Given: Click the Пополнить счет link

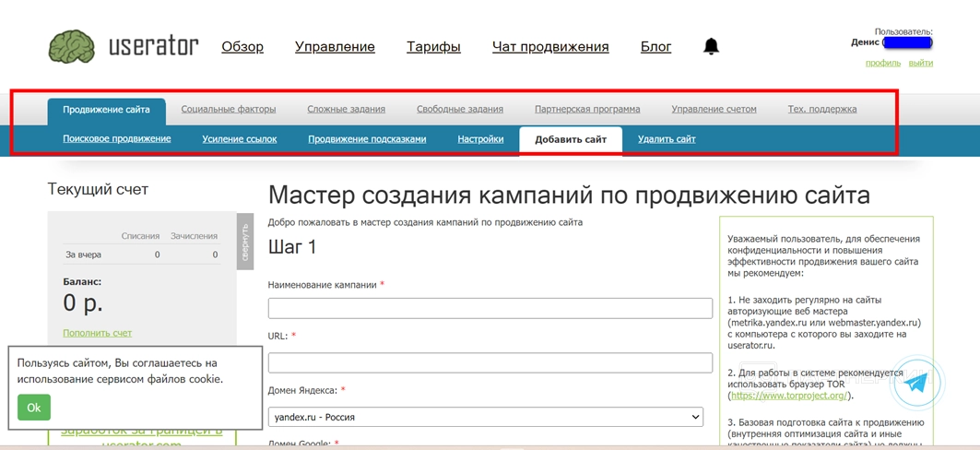Looking at the screenshot, I should (x=98, y=333).
